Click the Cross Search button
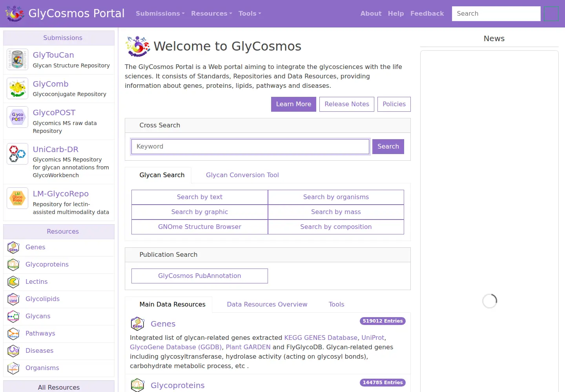The image size is (565, 392). (388, 147)
